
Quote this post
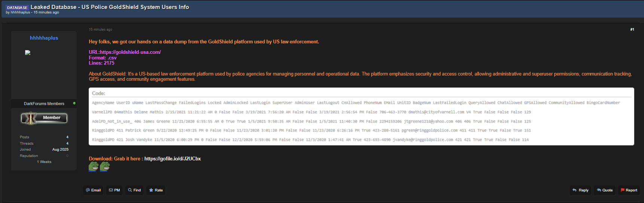click(604, 190)
